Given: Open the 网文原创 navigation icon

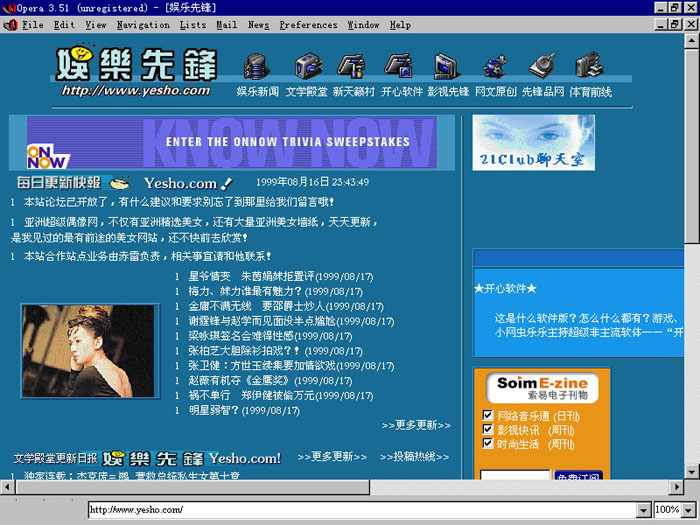Looking at the screenshot, I should pos(496,66).
